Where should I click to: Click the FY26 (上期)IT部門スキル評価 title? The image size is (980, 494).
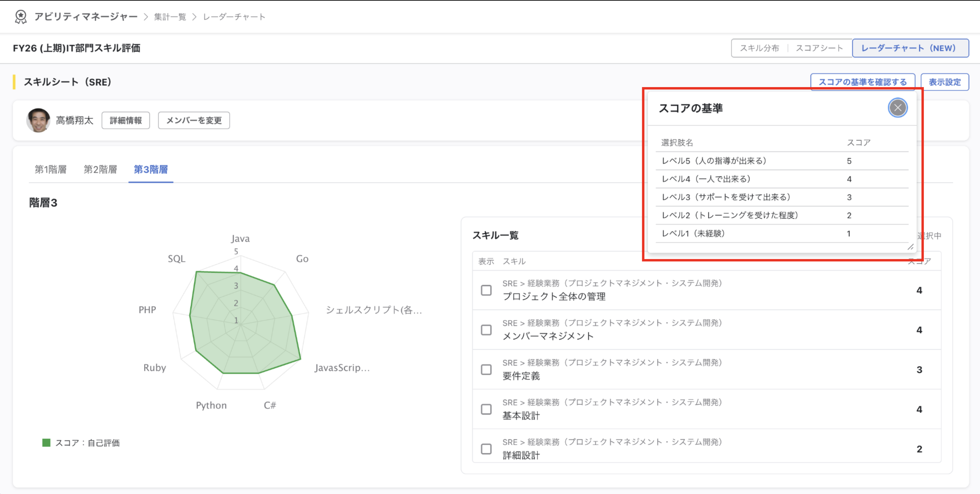[x=76, y=48]
